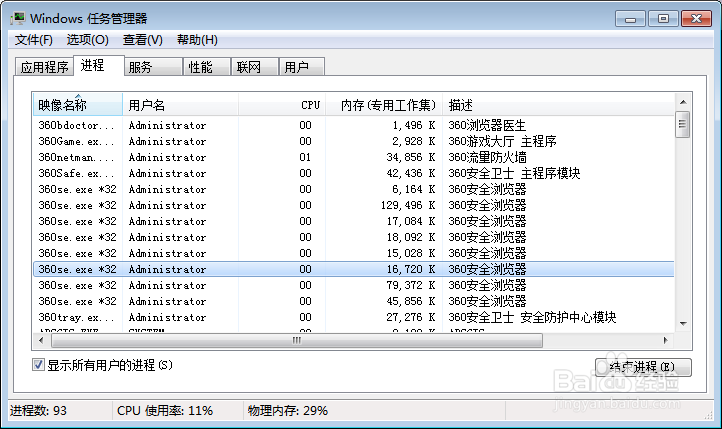Open the 查看(V) menu

pyautogui.click(x=143, y=40)
